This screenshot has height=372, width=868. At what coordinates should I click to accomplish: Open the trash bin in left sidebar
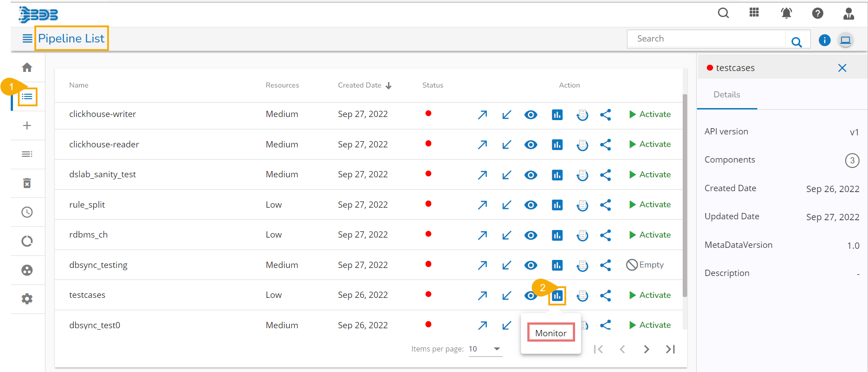[x=27, y=183]
